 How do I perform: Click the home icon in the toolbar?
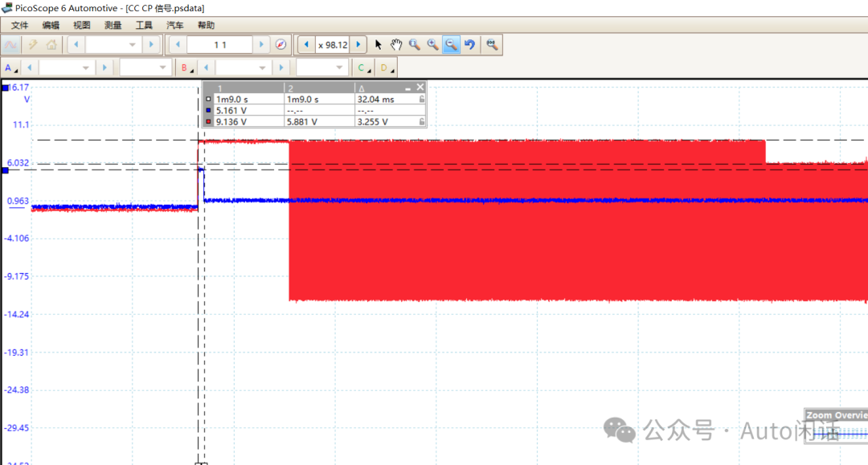(51, 45)
